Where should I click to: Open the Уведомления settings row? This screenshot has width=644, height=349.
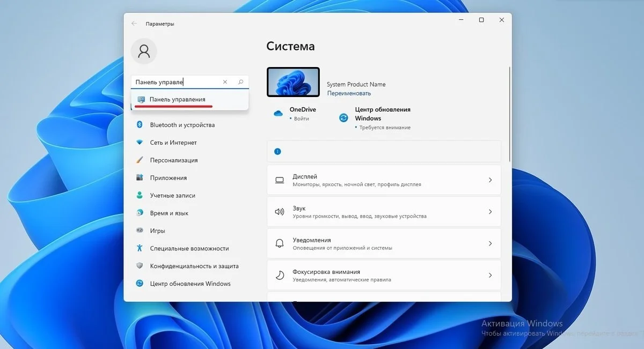tap(384, 243)
